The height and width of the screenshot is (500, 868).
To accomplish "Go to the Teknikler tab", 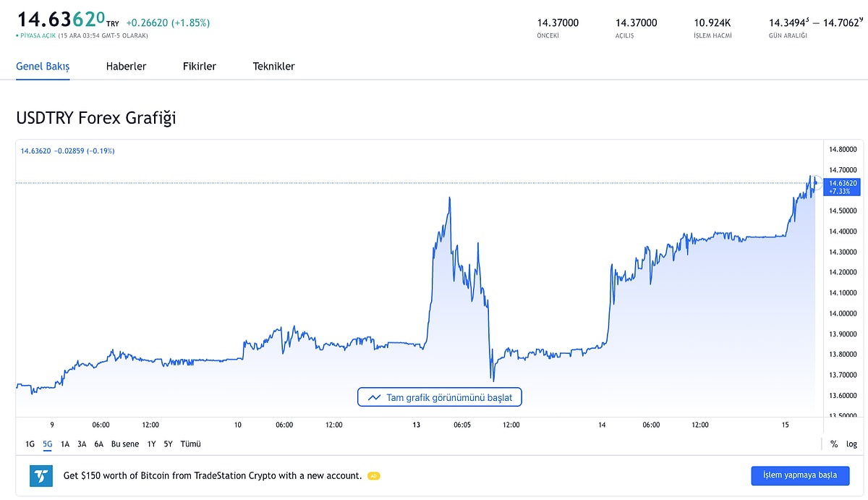I will click(x=273, y=67).
